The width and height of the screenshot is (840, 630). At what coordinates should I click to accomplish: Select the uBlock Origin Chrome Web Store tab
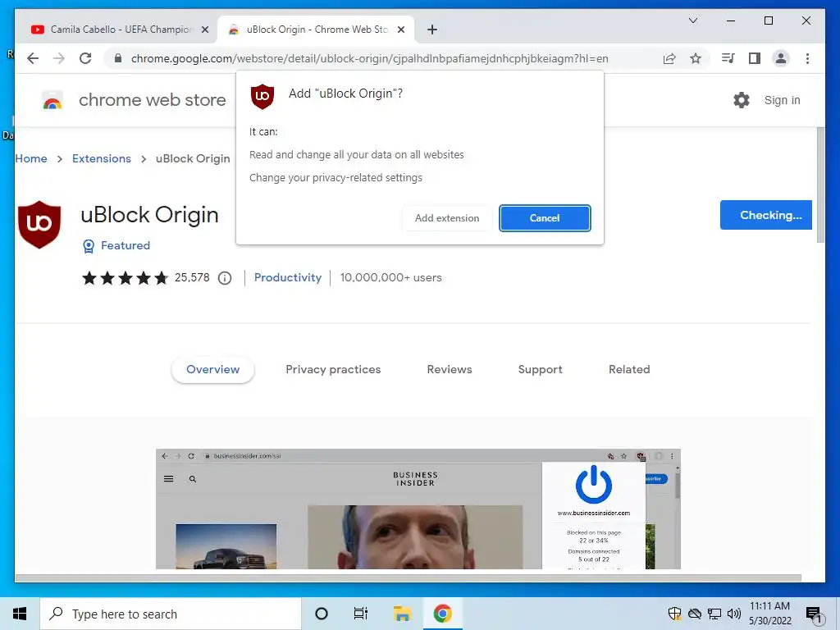tap(317, 30)
